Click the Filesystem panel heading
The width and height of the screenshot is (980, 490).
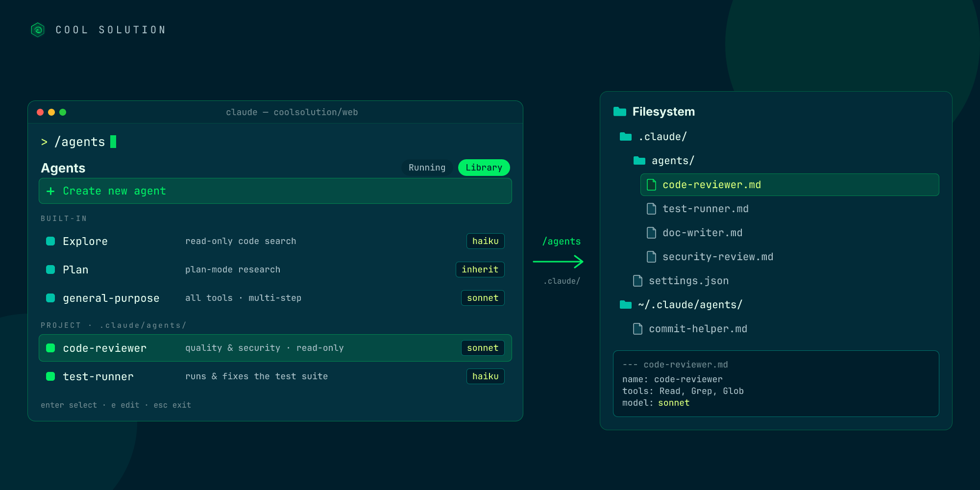click(663, 112)
